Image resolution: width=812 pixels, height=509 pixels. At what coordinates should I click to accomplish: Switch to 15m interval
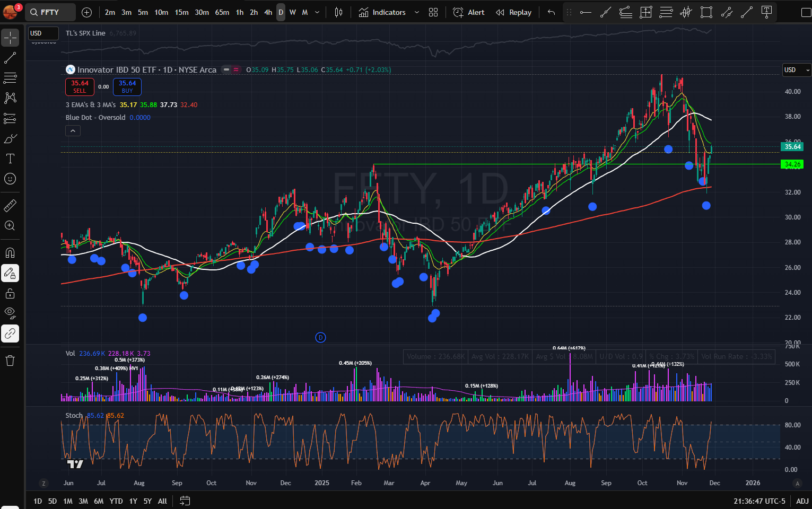[181, 12]
